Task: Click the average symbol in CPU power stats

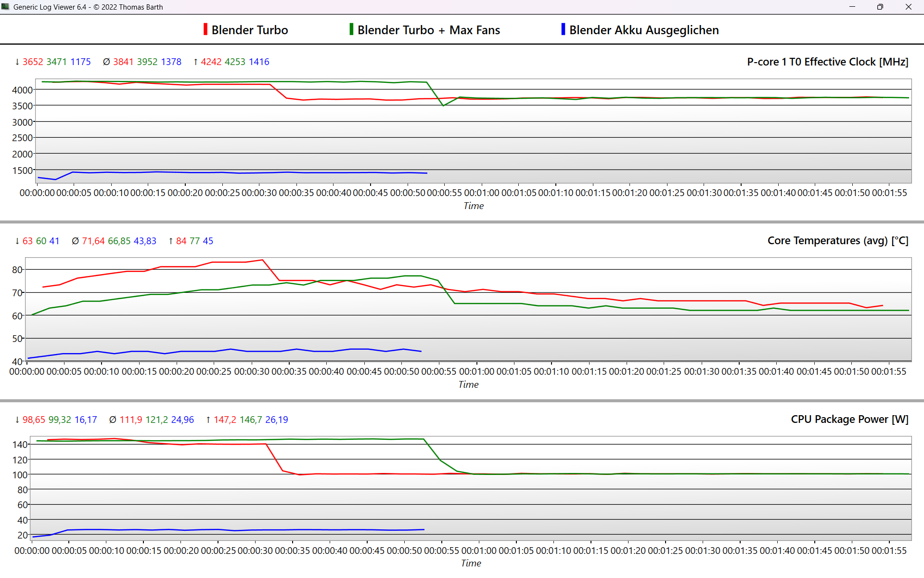Action: [x=113, y=420]
